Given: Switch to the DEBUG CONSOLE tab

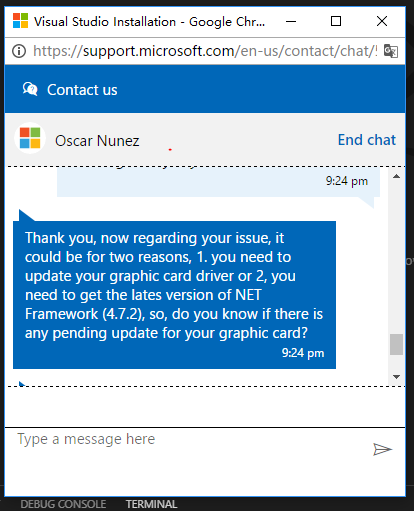Looking at the screenshot, I should coord(63,504).
